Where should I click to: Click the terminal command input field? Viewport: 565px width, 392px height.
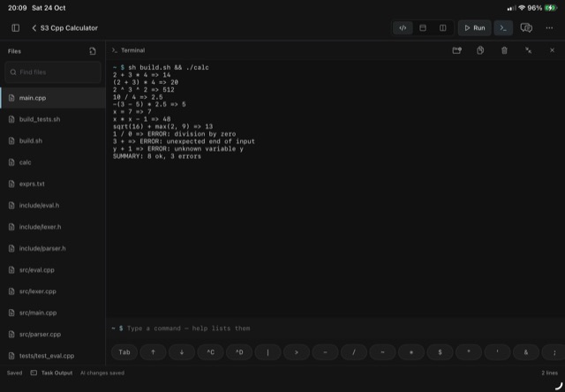click(335, 328)
